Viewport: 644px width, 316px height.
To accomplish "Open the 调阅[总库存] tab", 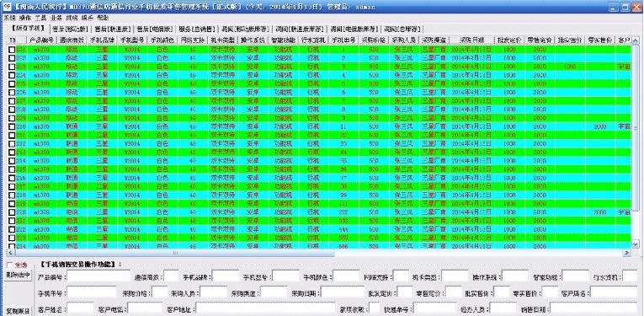I will pyautogui.click(x=402, y=29).
